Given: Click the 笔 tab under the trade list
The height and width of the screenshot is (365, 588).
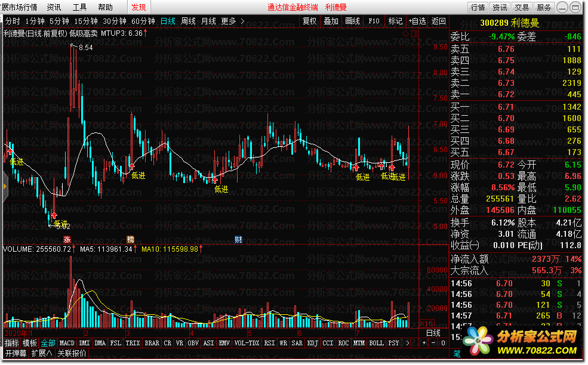Looking at the screenshot, I should [457, 354].
